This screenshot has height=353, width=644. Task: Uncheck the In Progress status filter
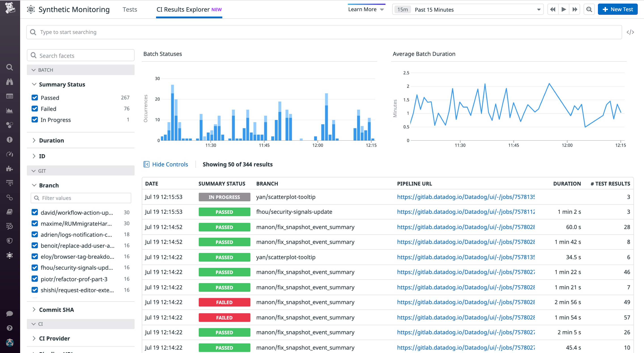tap(34, 120)
